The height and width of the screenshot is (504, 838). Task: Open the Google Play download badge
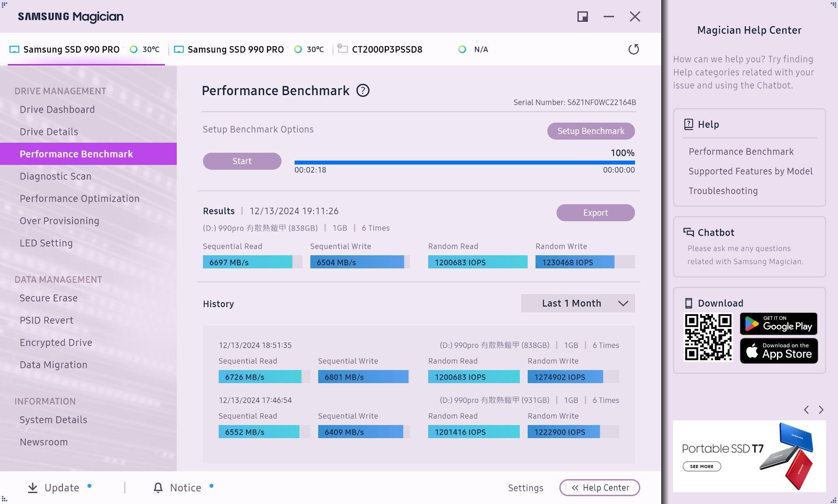click(779, 324)
